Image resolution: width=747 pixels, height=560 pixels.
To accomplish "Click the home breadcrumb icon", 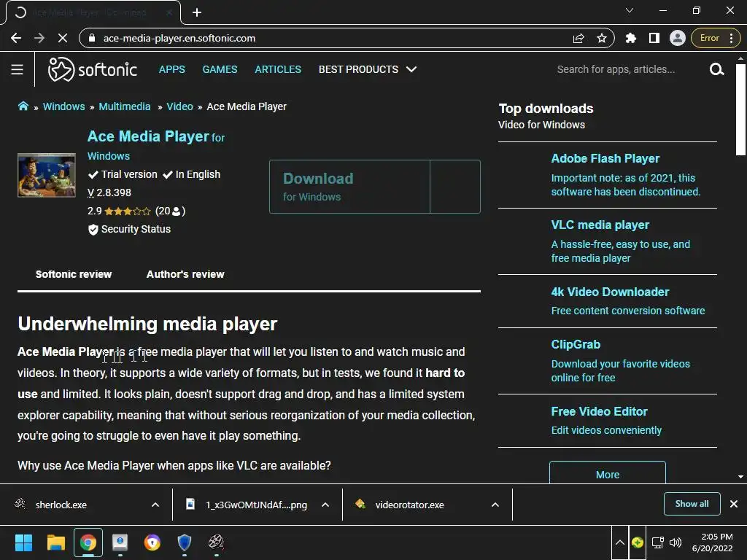I will coord(23,106).
